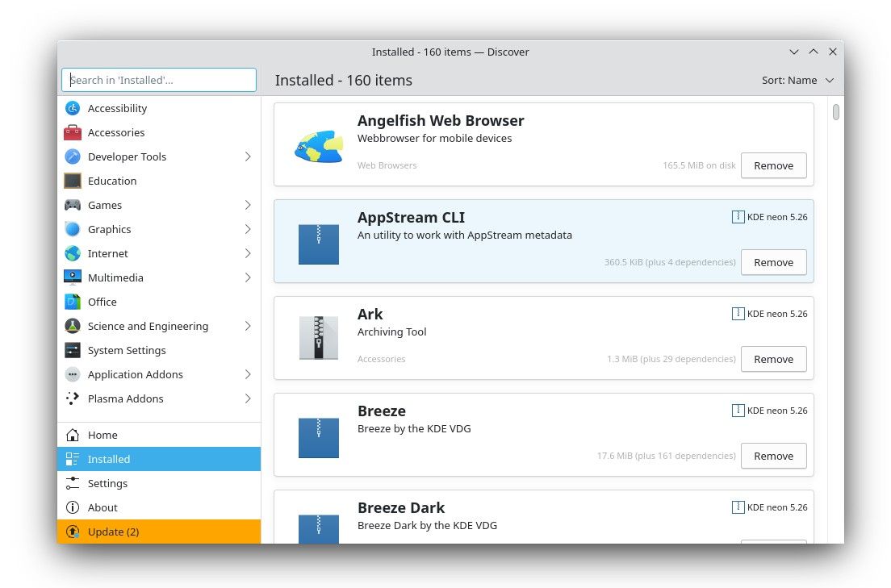This screenshot has width=891, height=588.
Task: Expand the Internet subcategories chevron
Action: pos(248,253)
